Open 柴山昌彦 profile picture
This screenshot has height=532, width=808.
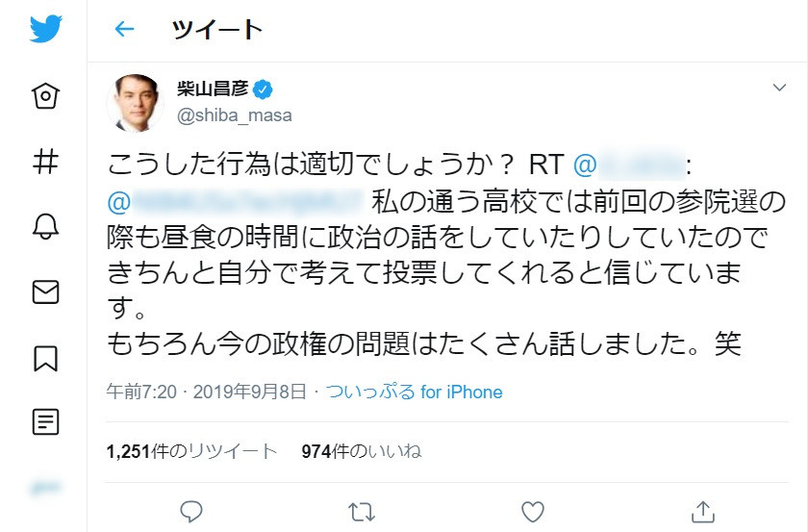pos(135,101)
